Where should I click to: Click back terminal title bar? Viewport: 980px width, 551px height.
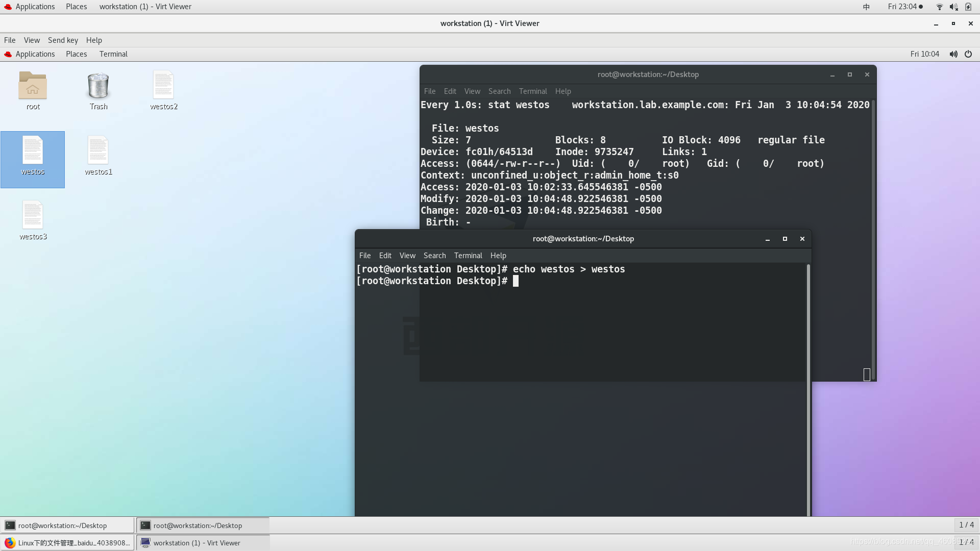648,74
